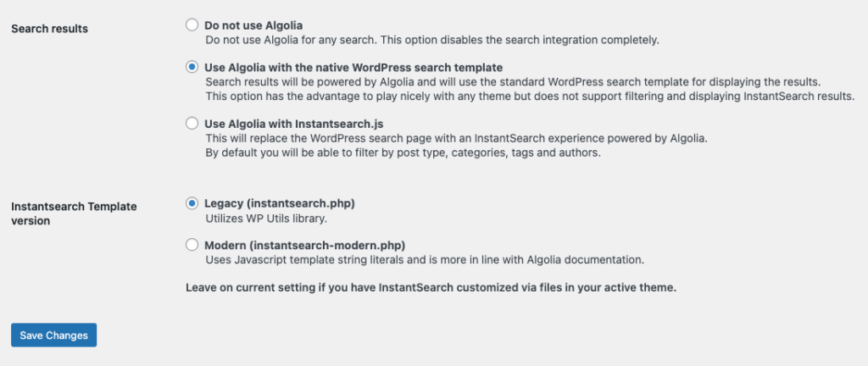Pick the Legacy (instantsearch.php) radio button
The height and width of the screenshot is (366, 868).
coord(192,202)
